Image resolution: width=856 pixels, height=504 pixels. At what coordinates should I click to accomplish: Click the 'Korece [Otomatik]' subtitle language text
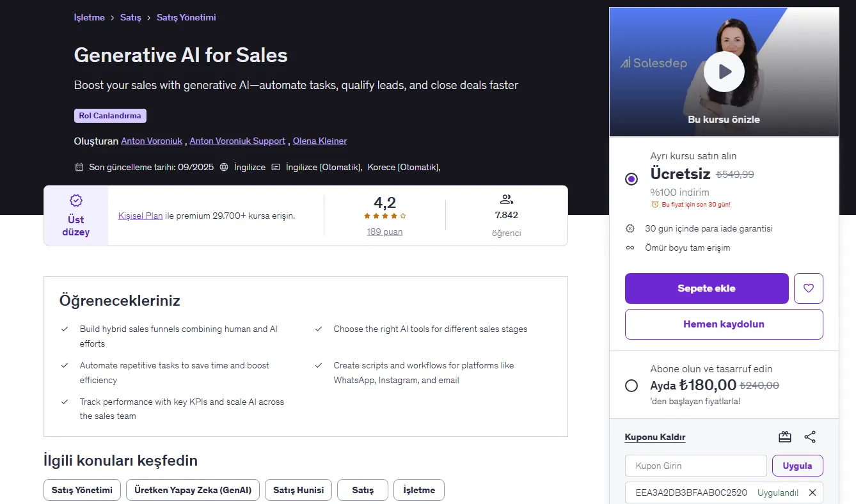pos(403,168)
